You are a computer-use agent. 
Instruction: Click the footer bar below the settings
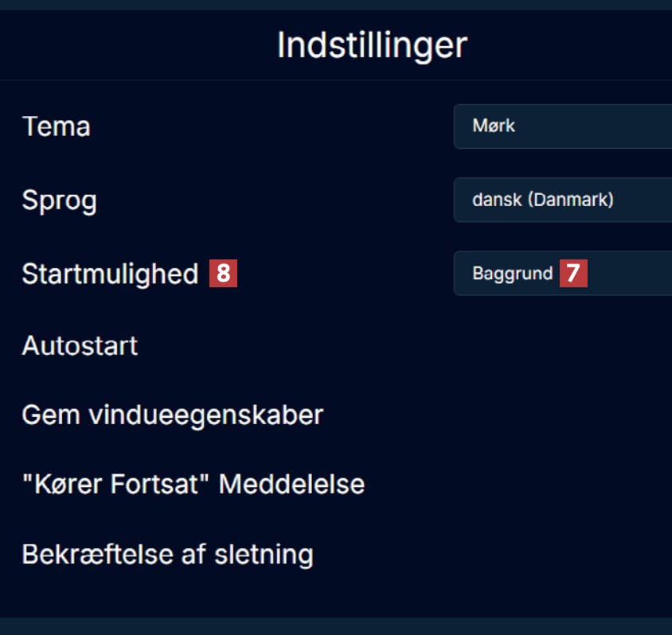point(336,625)
